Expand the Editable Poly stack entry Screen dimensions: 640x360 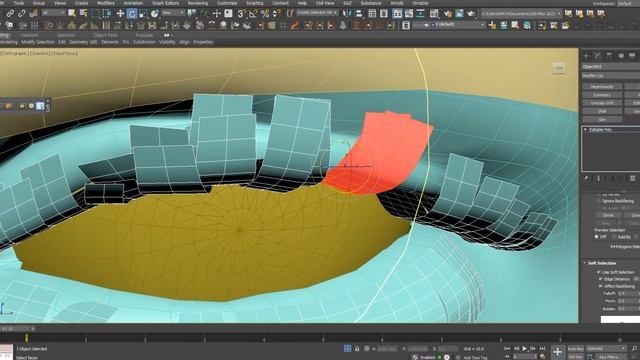point(586,130)
